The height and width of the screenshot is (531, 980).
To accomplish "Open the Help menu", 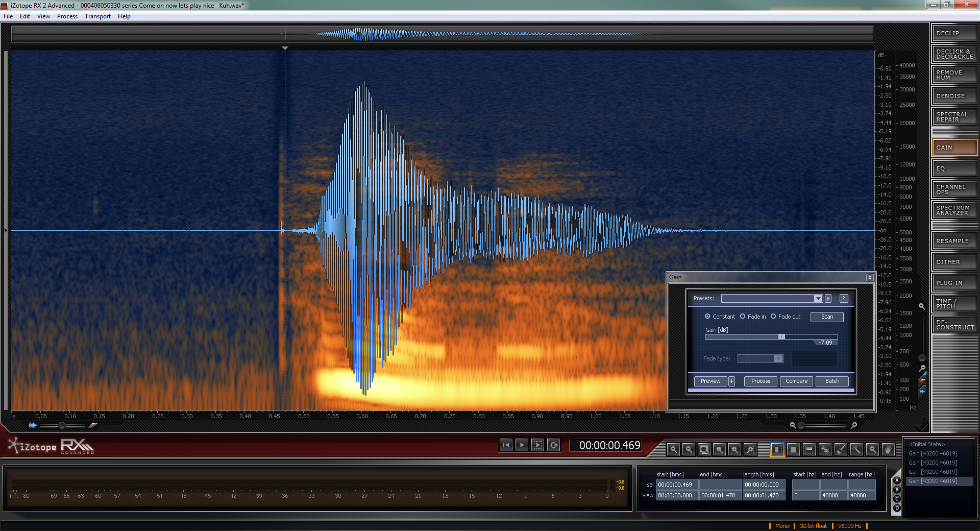I will point(124,16).
